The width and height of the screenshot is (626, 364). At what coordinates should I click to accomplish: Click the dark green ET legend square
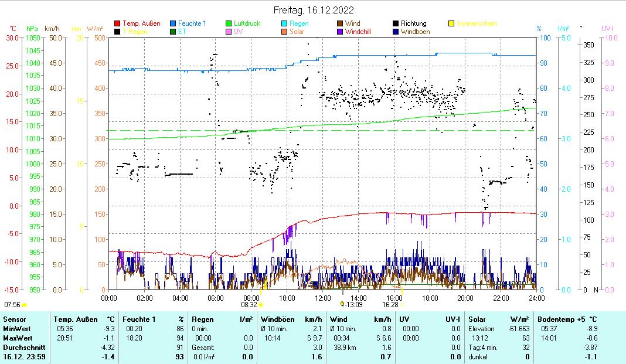tap(173, 32)
